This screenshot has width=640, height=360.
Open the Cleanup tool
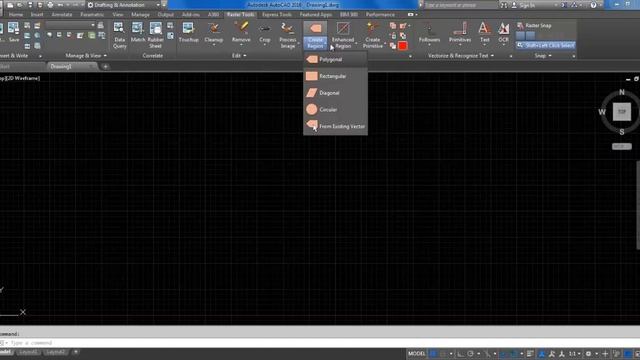[x=213, y=33]
